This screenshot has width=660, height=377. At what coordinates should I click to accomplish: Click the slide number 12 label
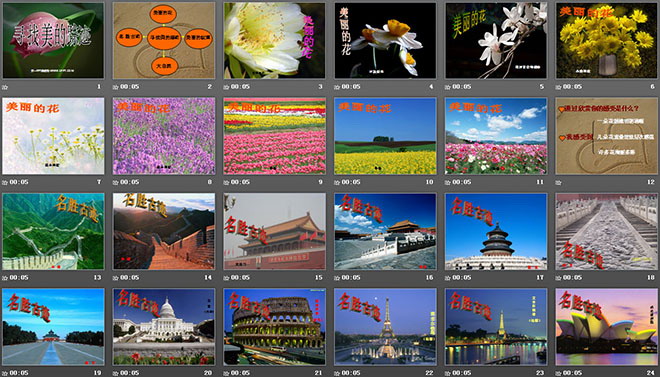point(651,183)
